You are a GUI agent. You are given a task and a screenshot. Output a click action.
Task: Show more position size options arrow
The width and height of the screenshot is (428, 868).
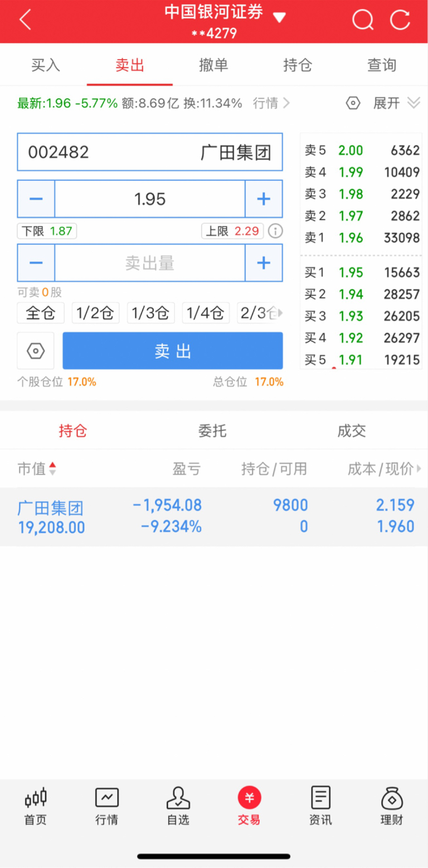[x=280, y=313]
